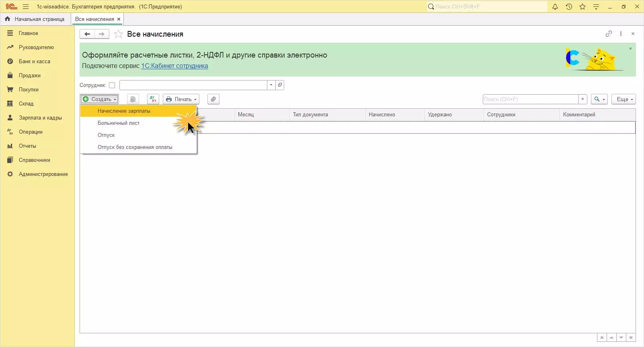
Task: Move down one row arrow
Action: coord(621,337)
